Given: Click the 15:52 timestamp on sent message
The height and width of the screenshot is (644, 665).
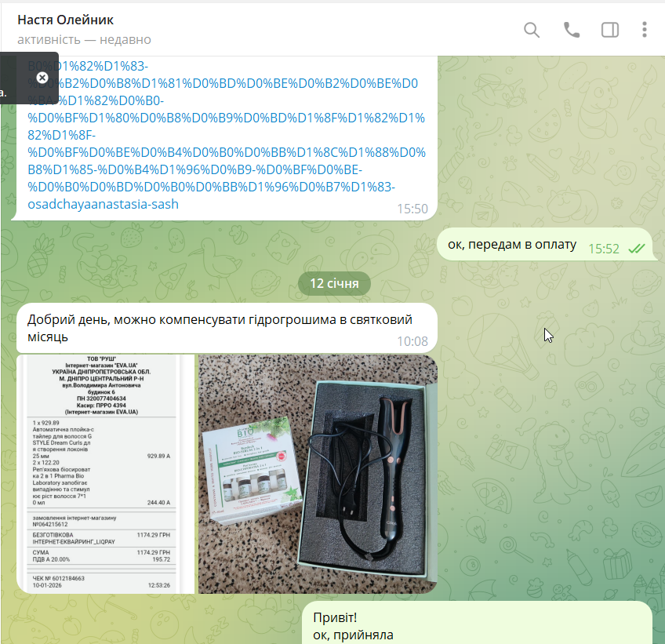Looking at the screenshot, I should [604, 249].
